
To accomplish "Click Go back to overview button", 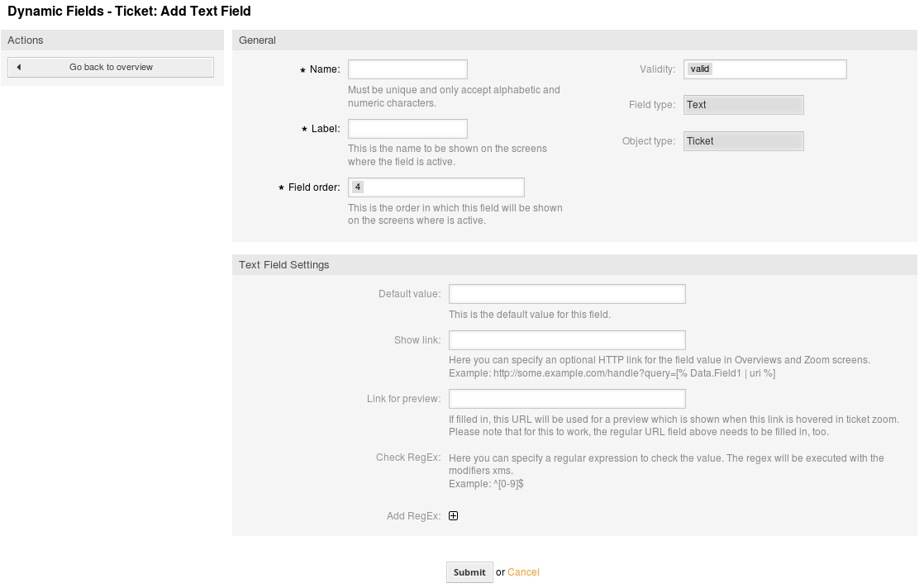I will [111, 67].
